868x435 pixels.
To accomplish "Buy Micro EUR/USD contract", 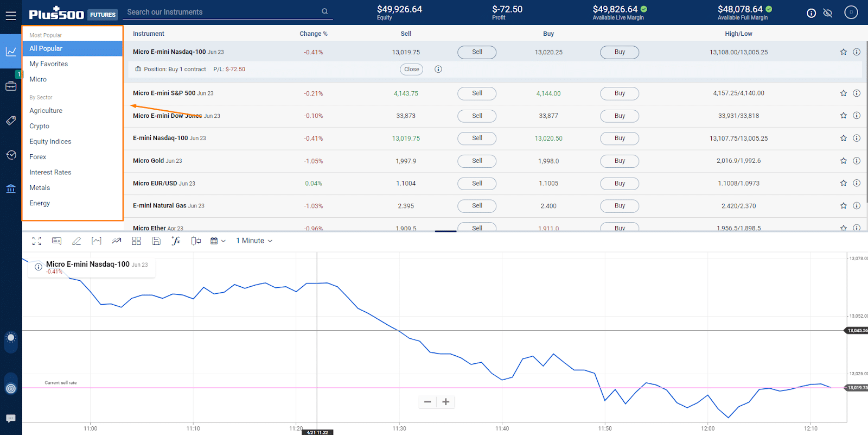I will point(620,184).
